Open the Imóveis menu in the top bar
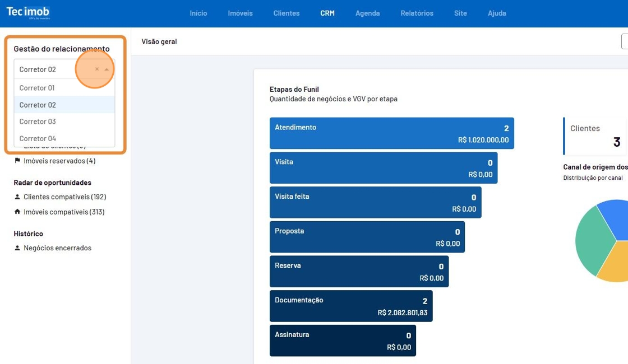Image resolution: width=628 pixels, height=364 pixels. point(240,13)
